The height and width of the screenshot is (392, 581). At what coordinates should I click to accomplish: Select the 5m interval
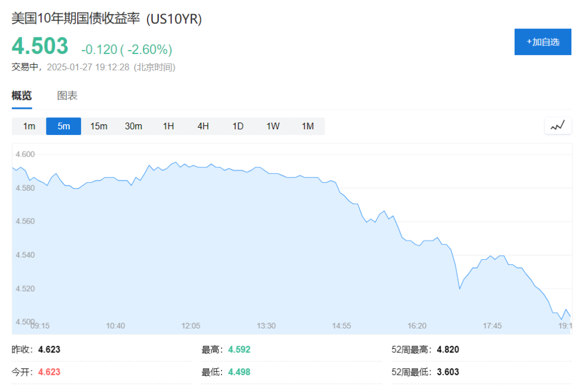click(64, 127)
